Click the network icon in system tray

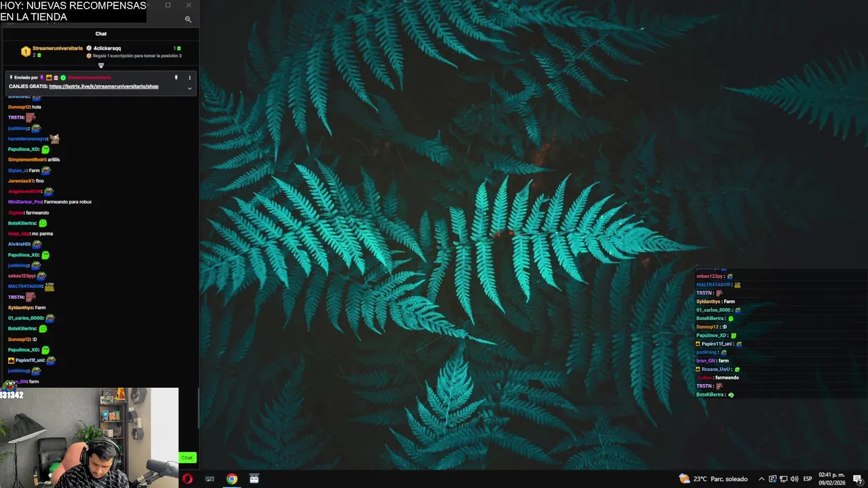click(x=783, y=479)
